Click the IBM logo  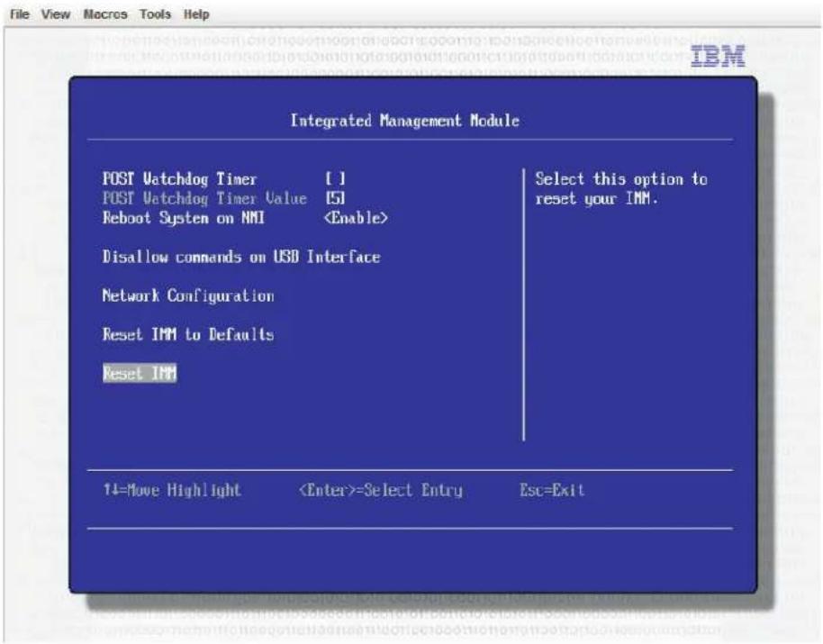[718, 56]
